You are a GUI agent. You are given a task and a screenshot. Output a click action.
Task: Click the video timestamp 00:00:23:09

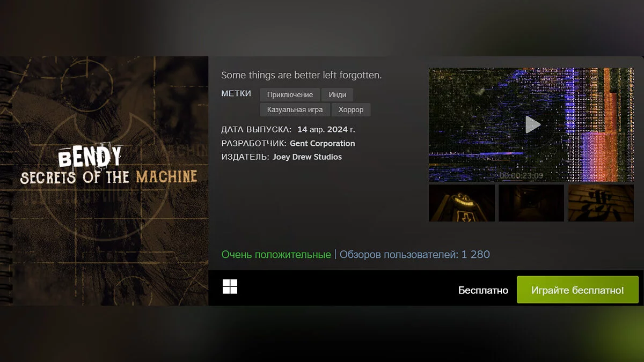521,175
